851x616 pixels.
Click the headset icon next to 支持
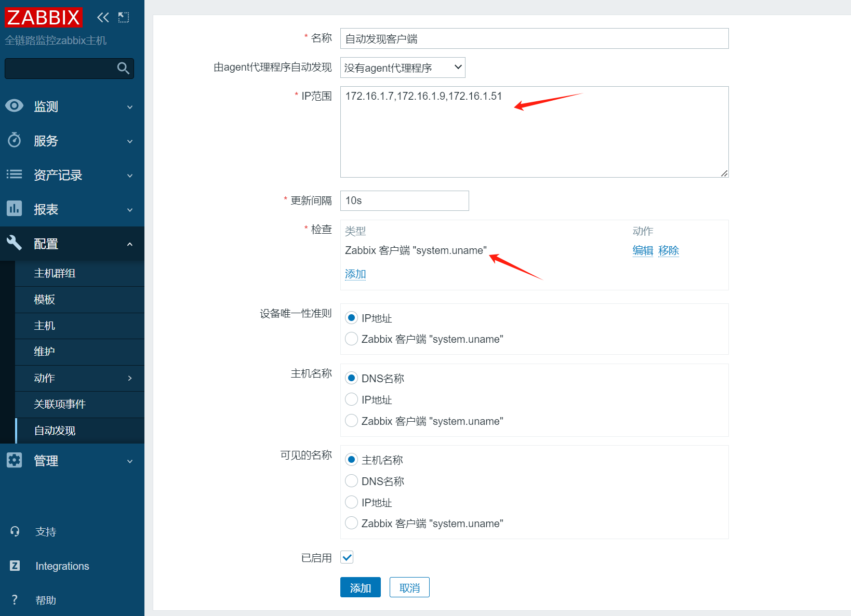click(15, 531)
